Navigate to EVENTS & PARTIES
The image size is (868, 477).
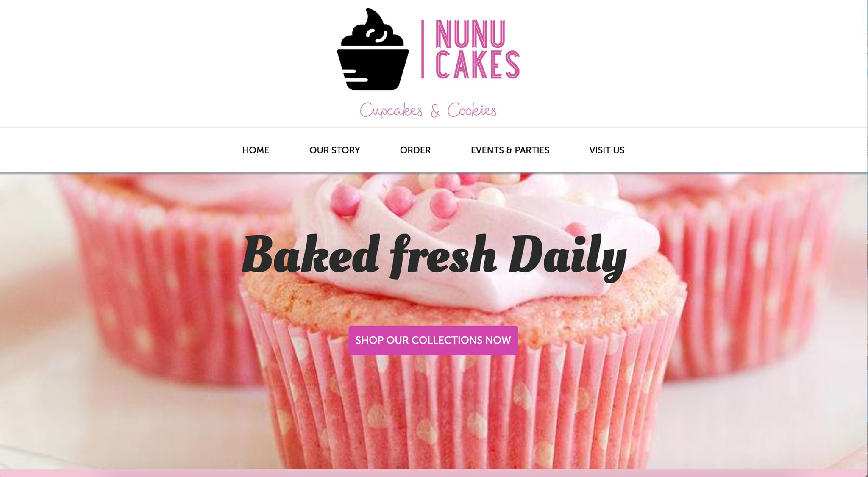[510, 150]
